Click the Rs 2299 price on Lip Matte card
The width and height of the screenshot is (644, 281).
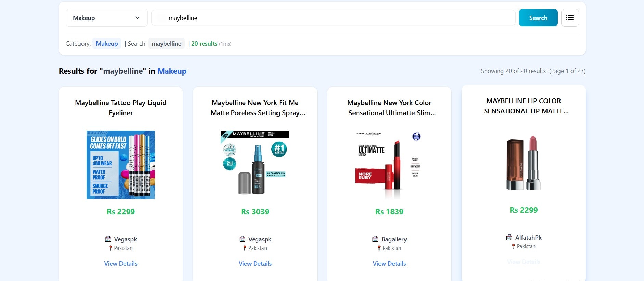524,210
